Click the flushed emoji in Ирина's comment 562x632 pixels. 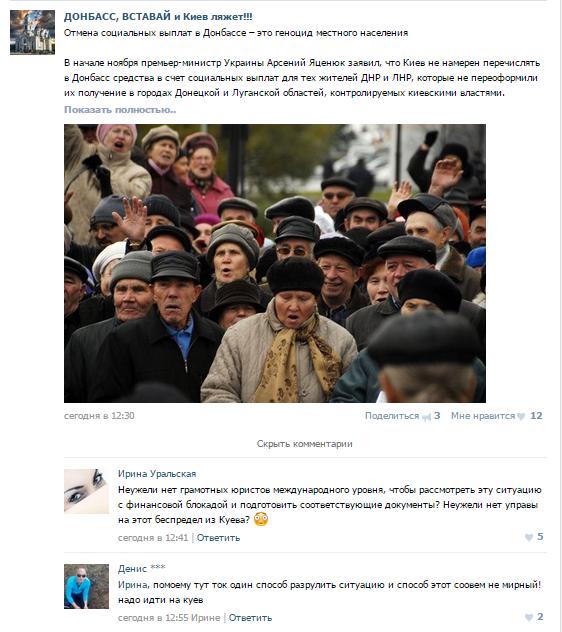[x=261, y=519]
